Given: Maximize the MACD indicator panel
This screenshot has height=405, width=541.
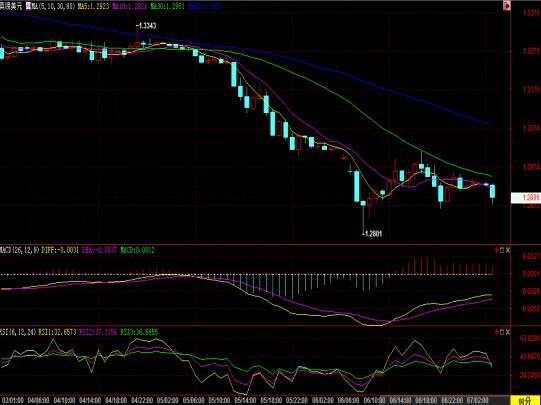Looking at the screenshot, I should (x=502, y=250).
